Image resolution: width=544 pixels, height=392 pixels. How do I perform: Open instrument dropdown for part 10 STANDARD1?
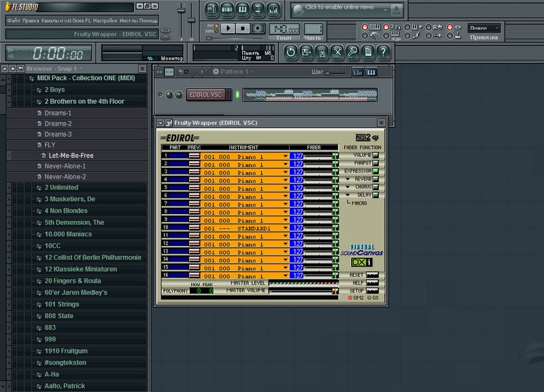(x=286, y=228)
